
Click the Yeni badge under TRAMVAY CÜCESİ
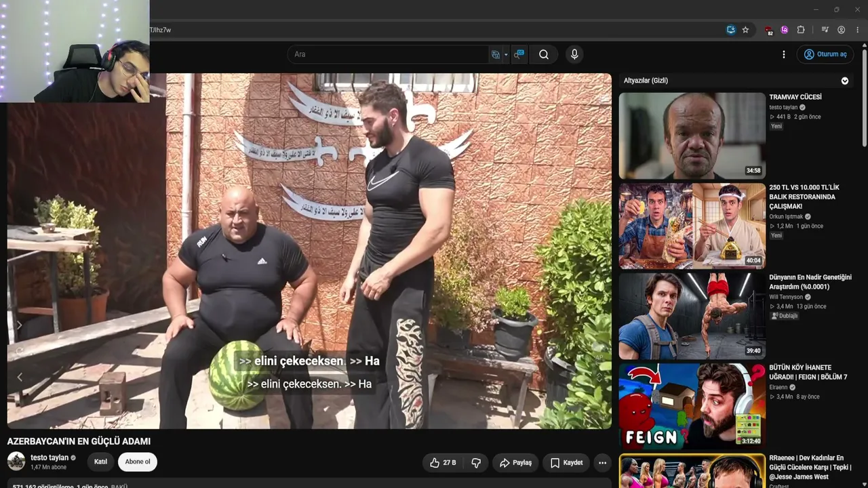(x=776, y=126)
